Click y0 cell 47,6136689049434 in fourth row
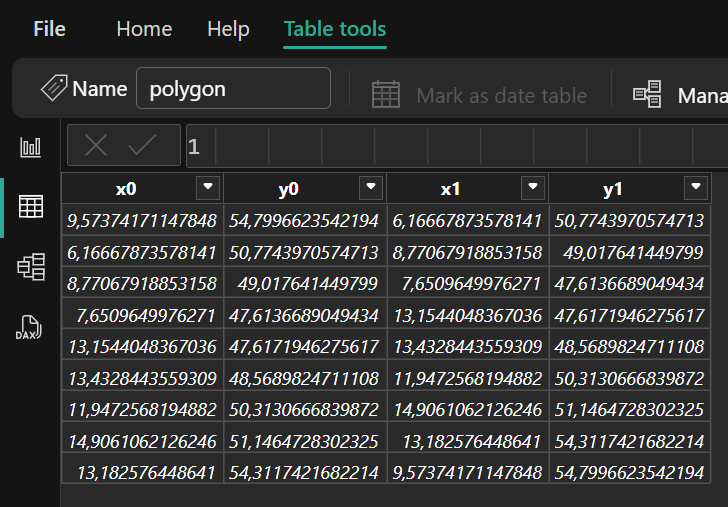This screenshot has height=507, width=728. tap(305, 315)
